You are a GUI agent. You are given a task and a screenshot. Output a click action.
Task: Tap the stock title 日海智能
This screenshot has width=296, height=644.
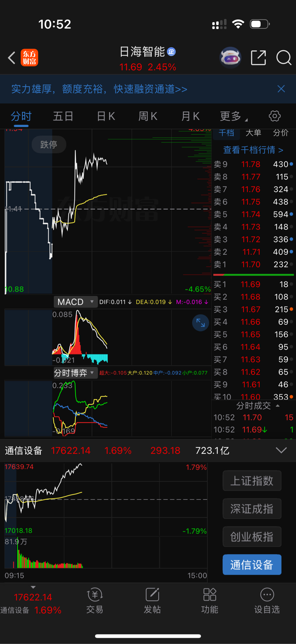(142, 52)
